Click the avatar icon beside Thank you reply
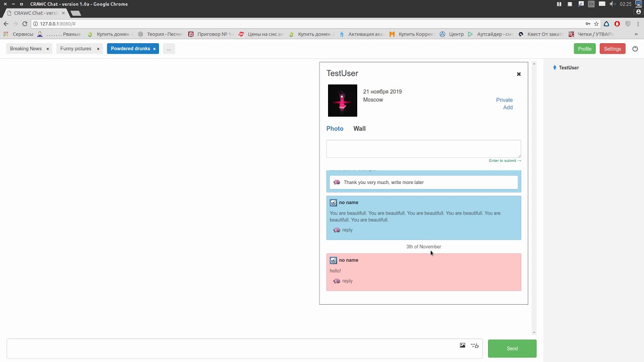 coord(337,183)
